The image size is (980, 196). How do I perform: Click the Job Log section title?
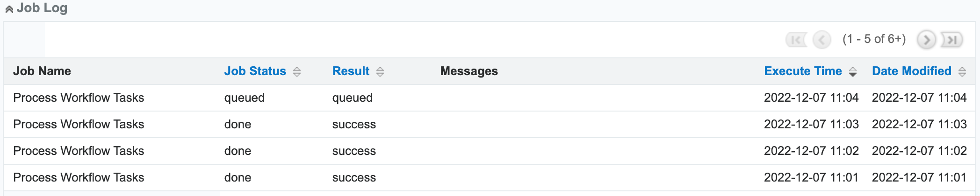42,8
